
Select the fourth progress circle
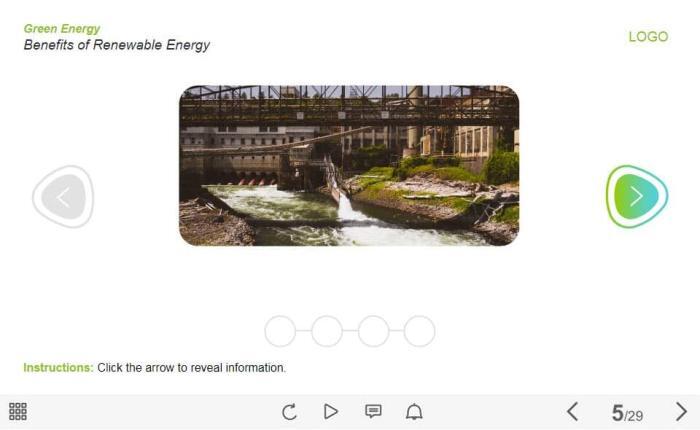coord(419,331)
